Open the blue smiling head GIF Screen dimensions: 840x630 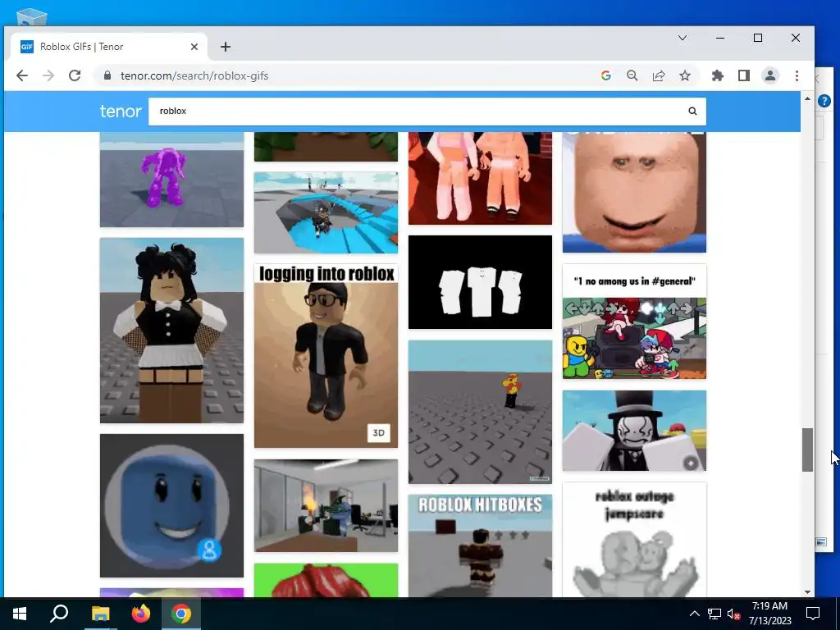(x=171, y=505)
